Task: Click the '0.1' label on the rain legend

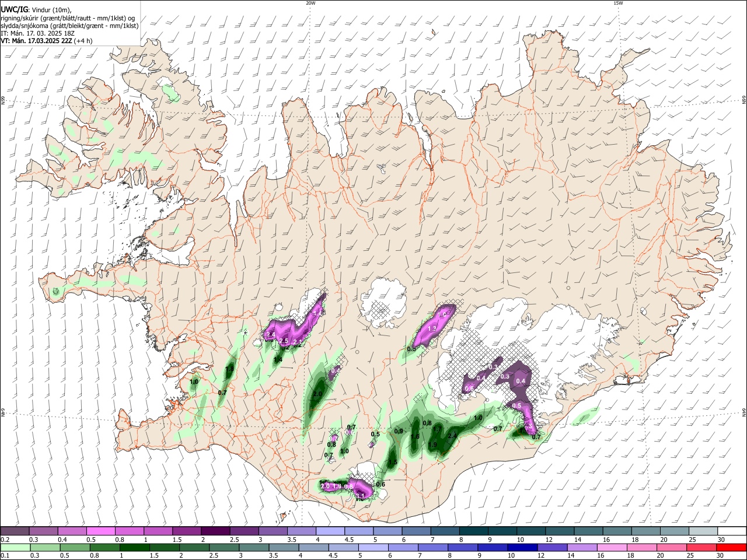Action: point(5,555)
